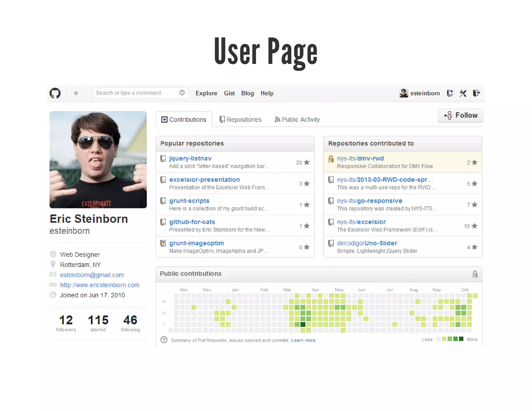Click the notifications dot indicator
Image resolution: width=532 pixels, height=411 pixels.
[x=76, y=93]
